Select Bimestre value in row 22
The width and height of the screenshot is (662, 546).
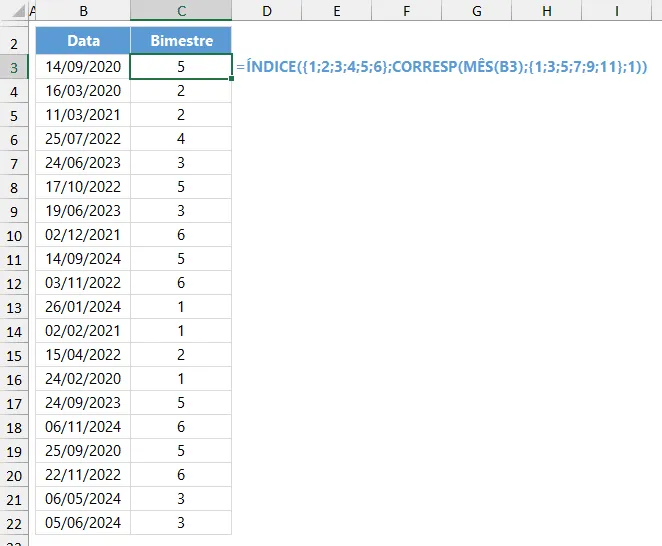point(181,523)
